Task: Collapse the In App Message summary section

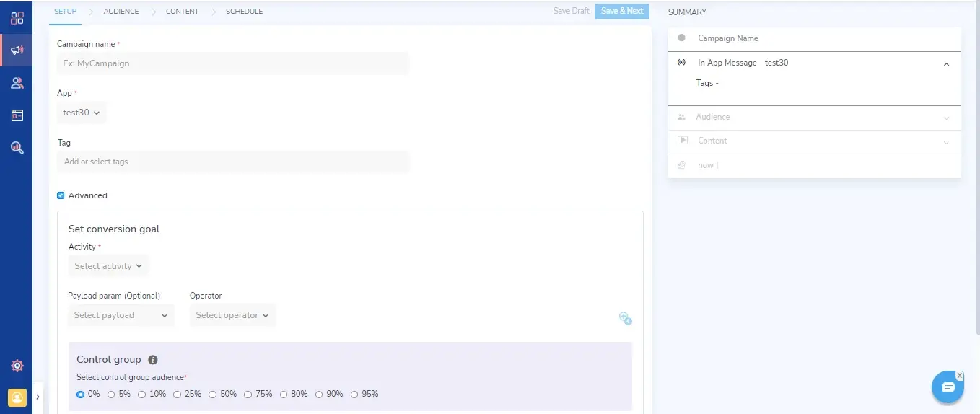Action: 946,64
